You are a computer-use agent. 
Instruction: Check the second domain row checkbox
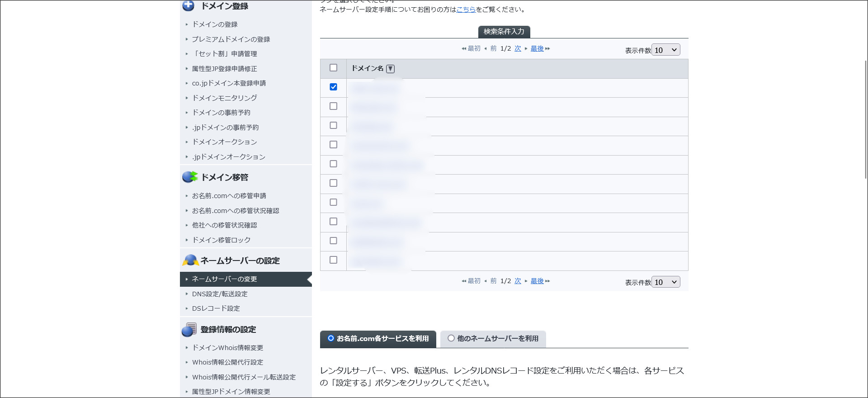tap(333, 106)
